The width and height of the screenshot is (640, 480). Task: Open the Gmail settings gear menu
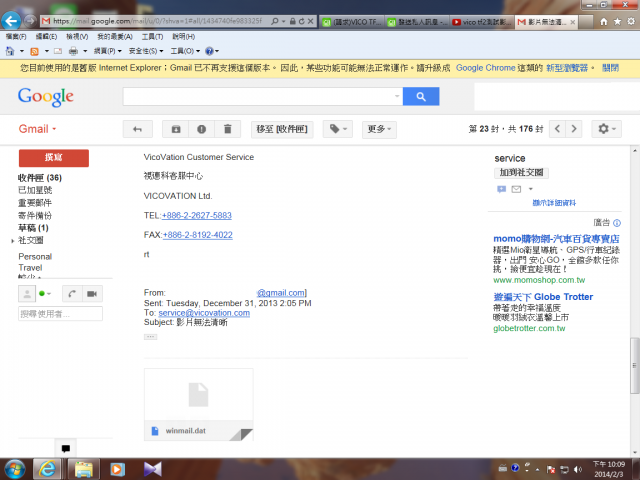point(607,129)
